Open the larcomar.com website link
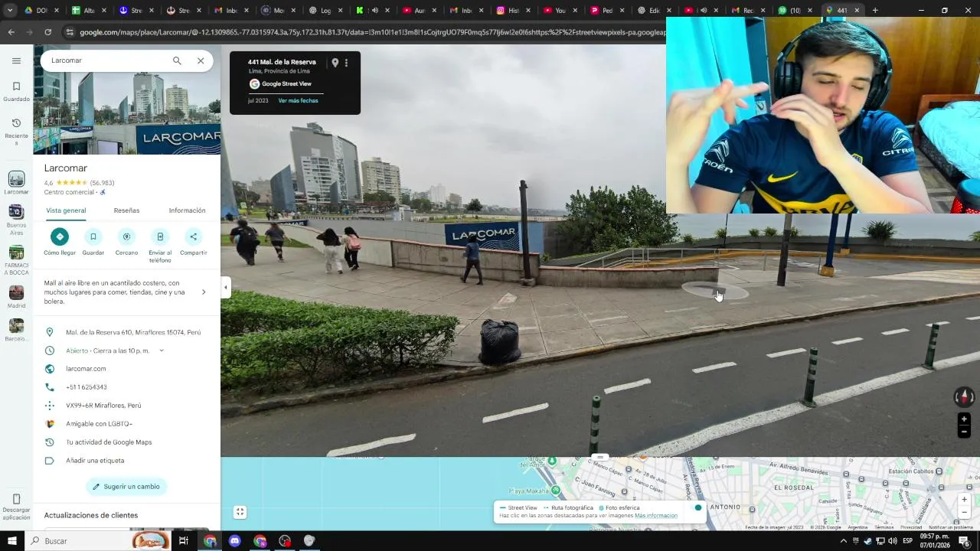980x551 pixels. [x=86, y=369]
